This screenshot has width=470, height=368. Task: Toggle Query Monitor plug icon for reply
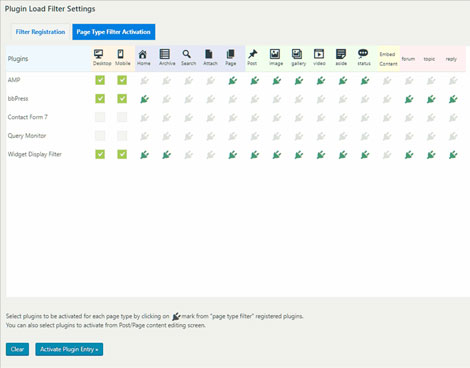(453, 136)
